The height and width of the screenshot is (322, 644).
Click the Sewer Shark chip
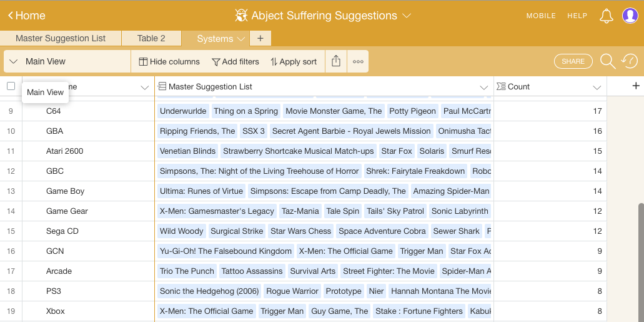coord(457,231)
